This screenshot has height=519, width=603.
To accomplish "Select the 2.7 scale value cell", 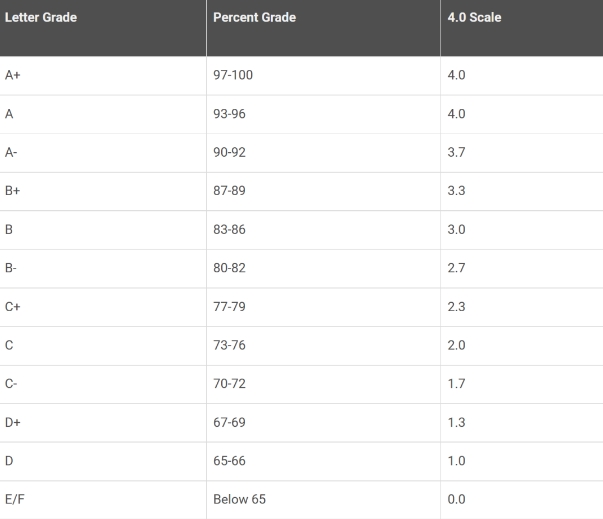I will pyautogui.click(x=522, y=268).
